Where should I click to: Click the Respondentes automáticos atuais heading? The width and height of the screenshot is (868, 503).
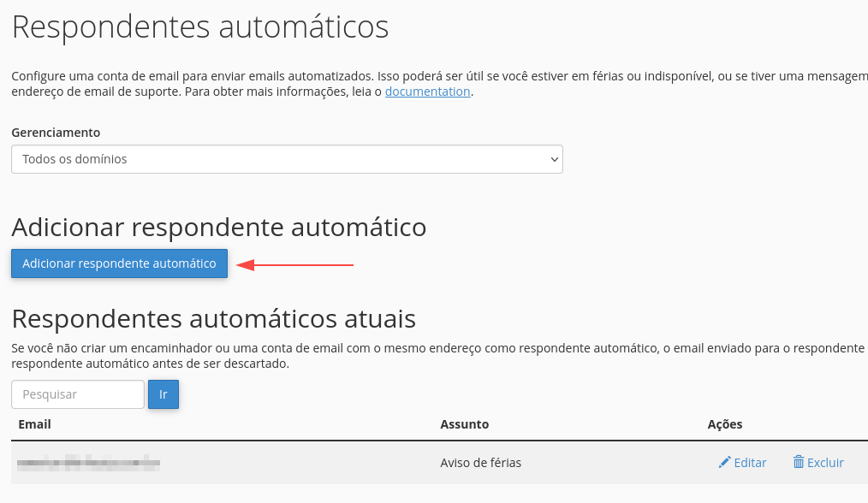point(214,319)
